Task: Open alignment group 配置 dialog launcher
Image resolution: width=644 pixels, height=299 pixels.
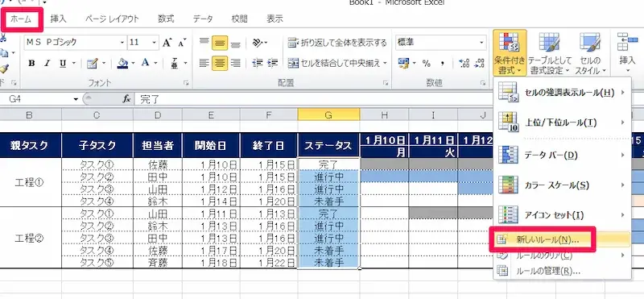Action: [386, 83]
